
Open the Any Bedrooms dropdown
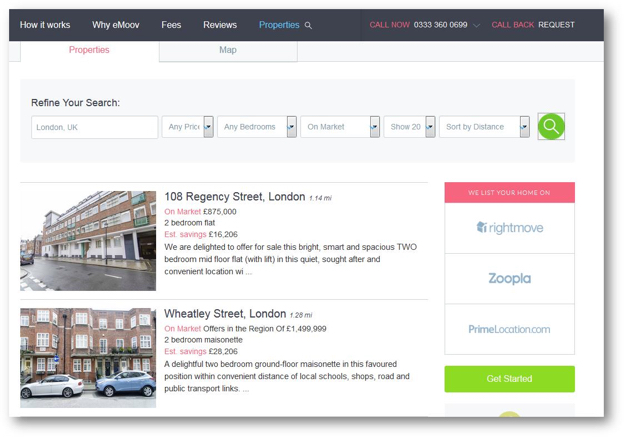click(257, 127)
